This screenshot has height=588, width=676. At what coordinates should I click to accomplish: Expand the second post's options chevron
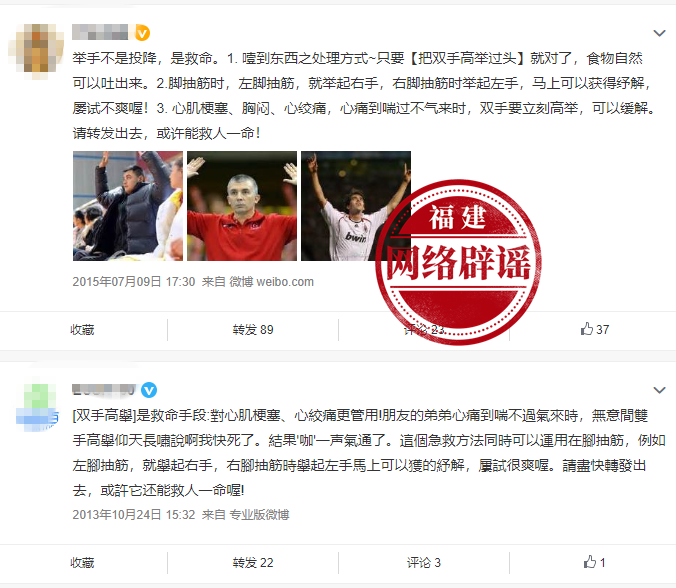tap(659, 390)
